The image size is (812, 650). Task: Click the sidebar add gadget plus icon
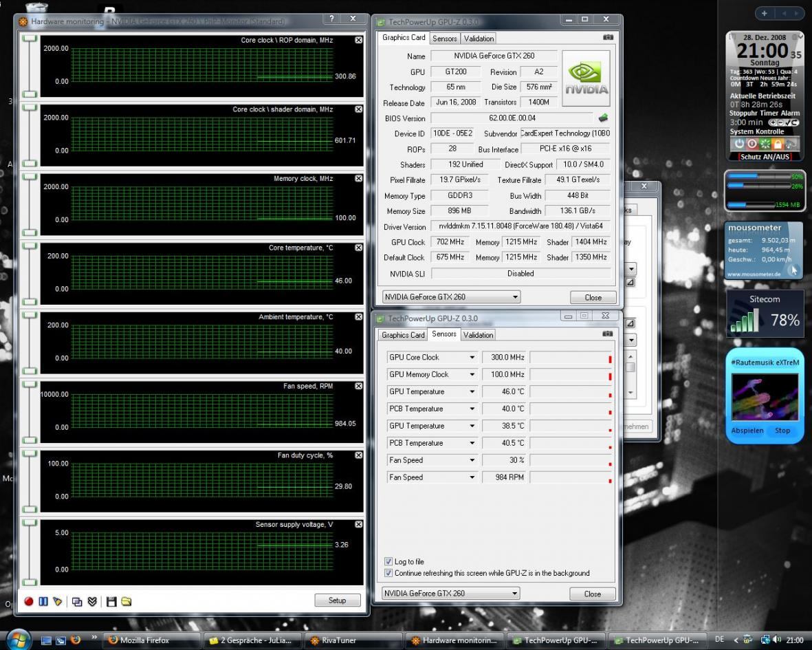coord(765,13)
